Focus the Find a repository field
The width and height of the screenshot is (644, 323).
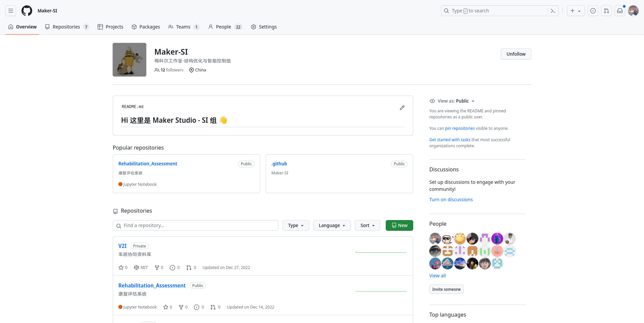click(x=196, y=225)
